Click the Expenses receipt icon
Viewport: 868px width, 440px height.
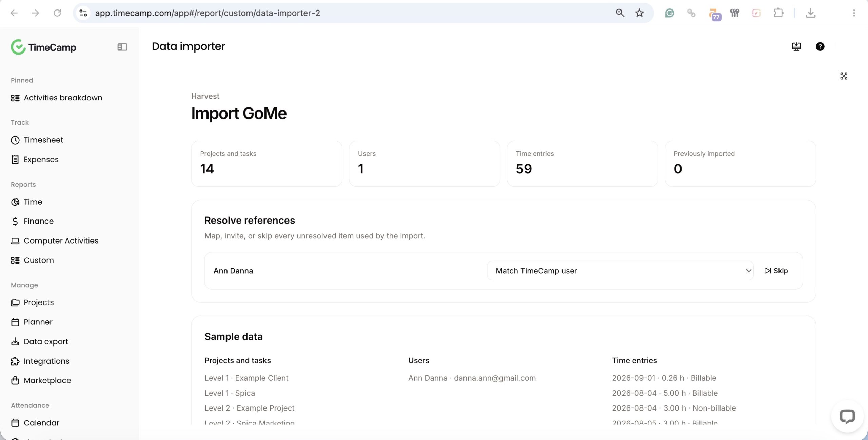point(15,160)
